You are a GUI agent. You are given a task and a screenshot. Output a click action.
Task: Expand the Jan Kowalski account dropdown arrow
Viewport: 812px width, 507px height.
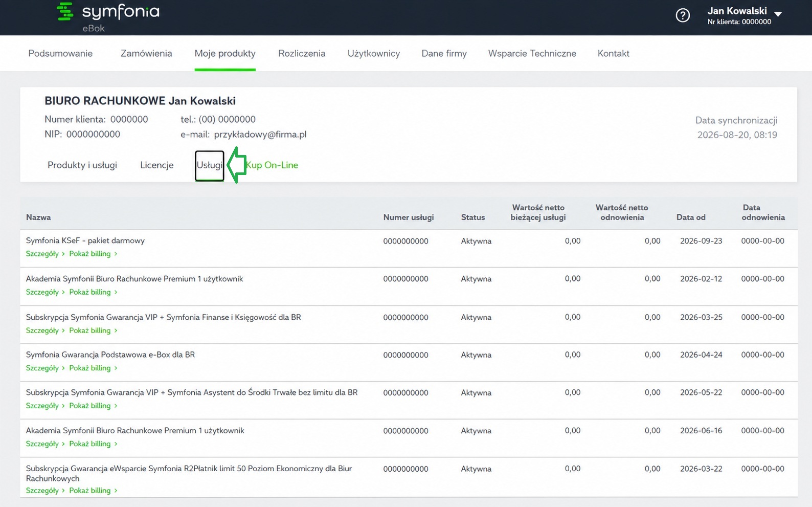tap(778, 14)
